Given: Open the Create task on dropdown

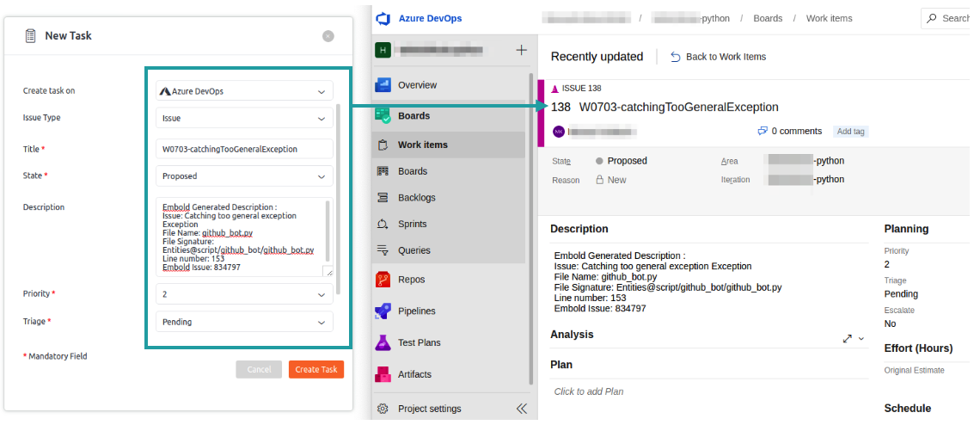Looking at the screenshot, I should click(244, 90).
